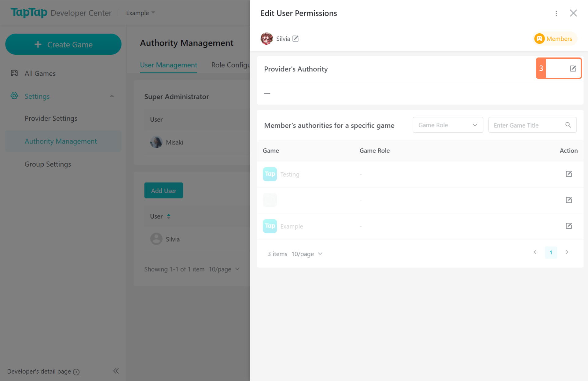Viewport: 588px width, 381px height.
Task: Open the Game Role dropdown
Action: coord(447,125)
